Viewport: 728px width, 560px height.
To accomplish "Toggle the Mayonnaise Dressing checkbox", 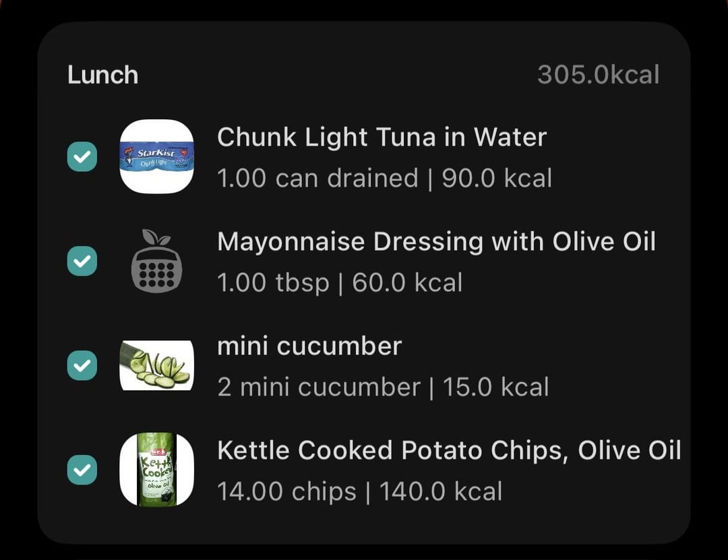I will point(82,261).
